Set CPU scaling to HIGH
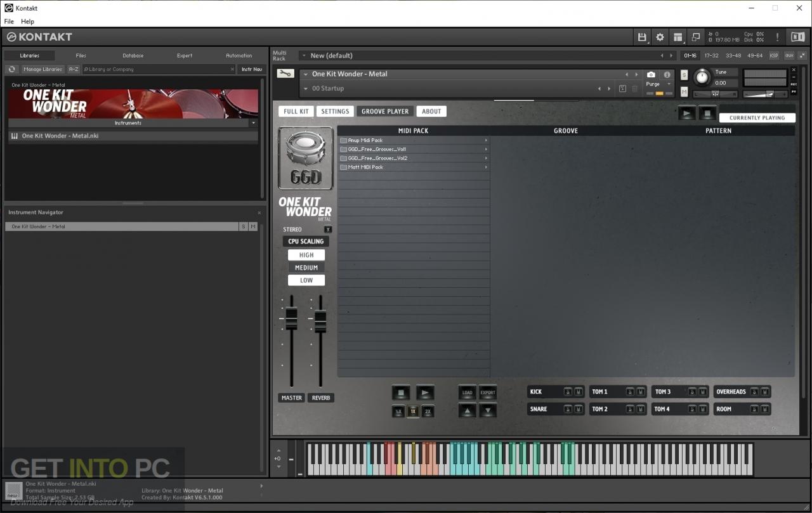This screenshot has width=812, height=513. 306,255
